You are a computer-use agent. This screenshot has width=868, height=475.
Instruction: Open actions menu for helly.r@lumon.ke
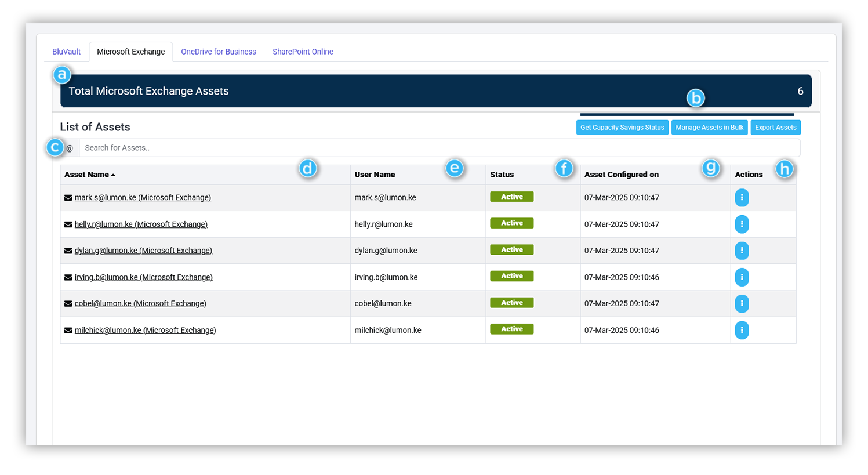tap(742, 224)
